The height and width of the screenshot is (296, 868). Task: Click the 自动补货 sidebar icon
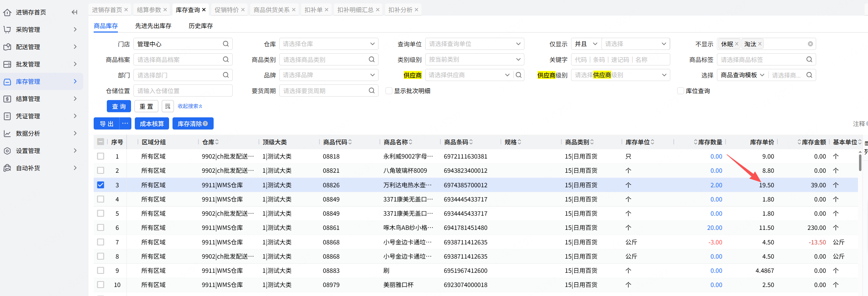[7, 168]
